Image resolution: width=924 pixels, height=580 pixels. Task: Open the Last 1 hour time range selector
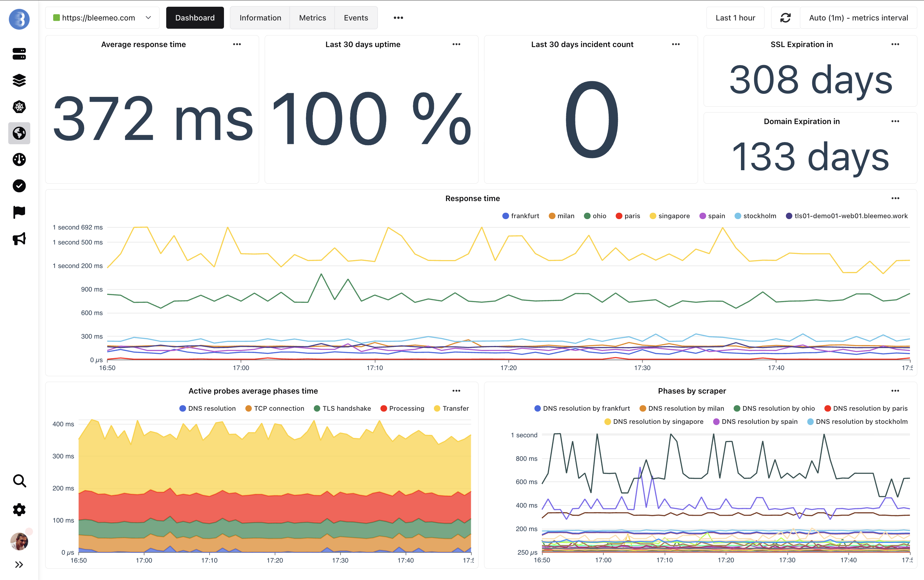735,18
